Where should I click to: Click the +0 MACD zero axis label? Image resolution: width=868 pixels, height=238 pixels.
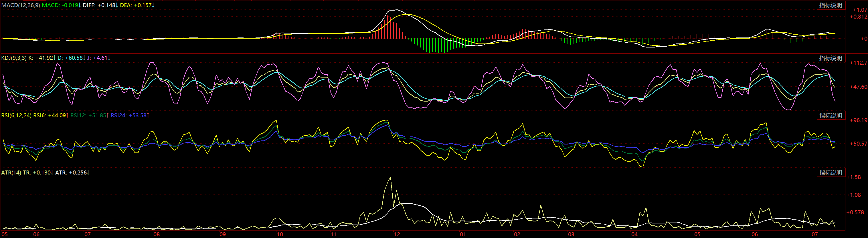pos(864,39)
